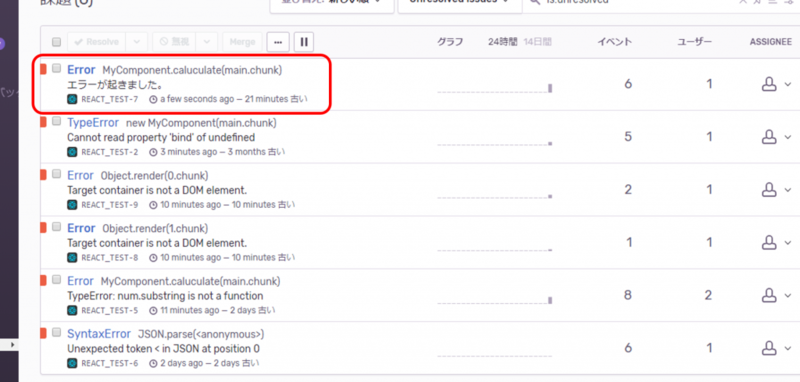Image resolution: width=800 pixels, height=382 pixels.
Task: Expand assignee chevron for REACT_TEST-2
Action: click(788, 137)
